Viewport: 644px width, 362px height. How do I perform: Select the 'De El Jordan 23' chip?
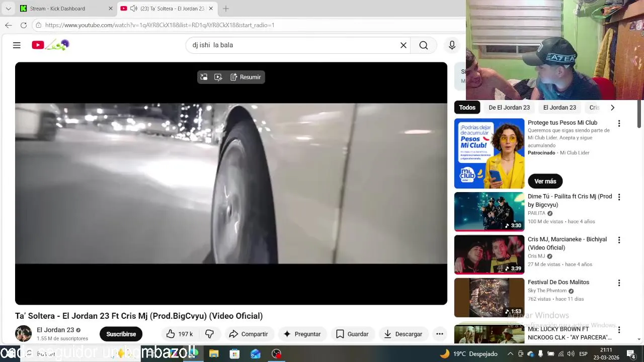pyautogui.click(x=509, y=108)
